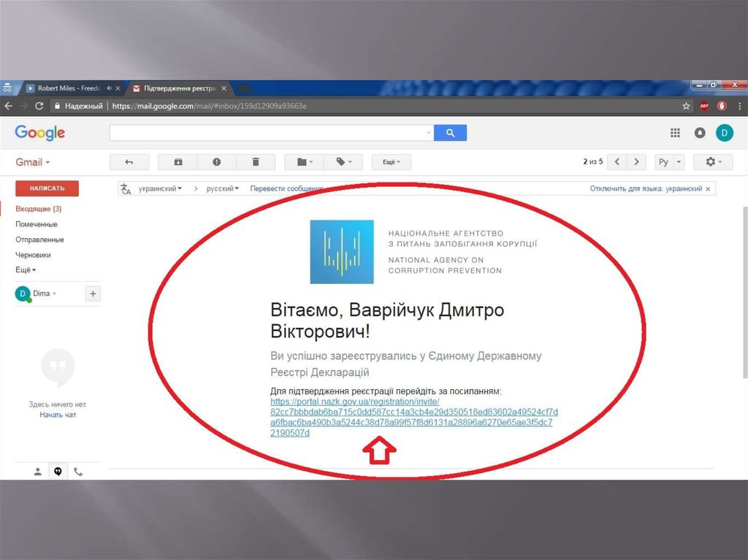Open the AdBlock Plus extension icon
The image size is (748, 560).
click(704, 106)
